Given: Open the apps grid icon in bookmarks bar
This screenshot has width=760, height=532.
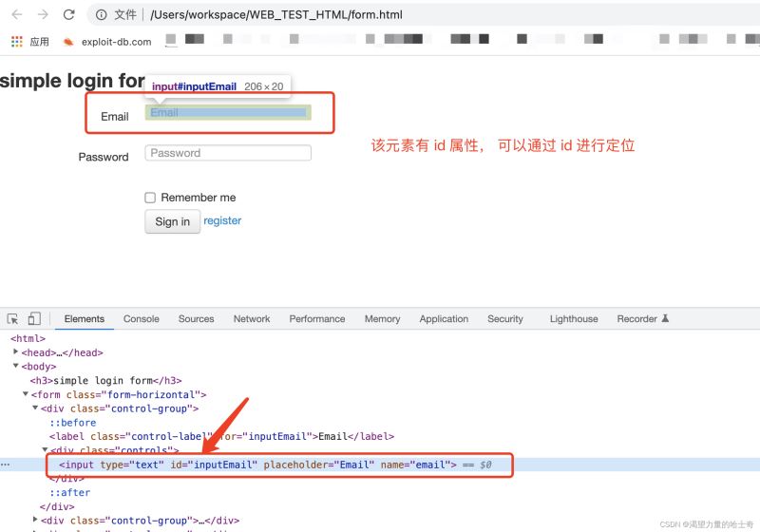Looking at the screenshot, I should [17, 42].
